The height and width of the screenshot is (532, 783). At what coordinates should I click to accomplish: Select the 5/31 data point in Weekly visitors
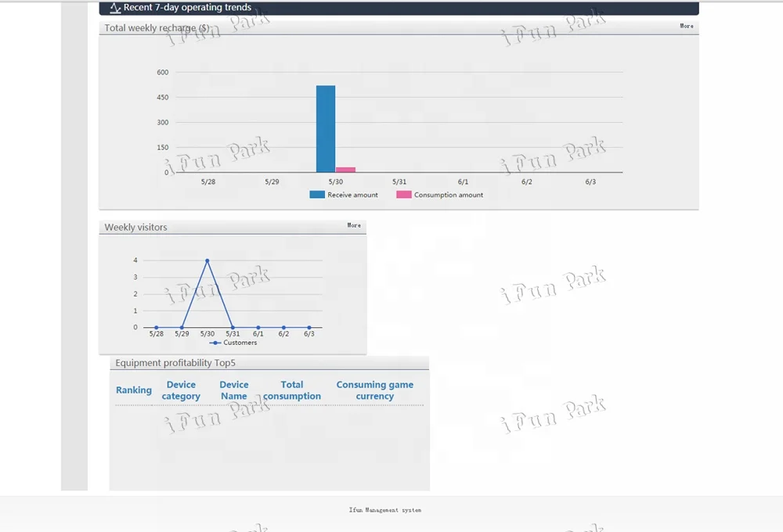coord(233,328)
